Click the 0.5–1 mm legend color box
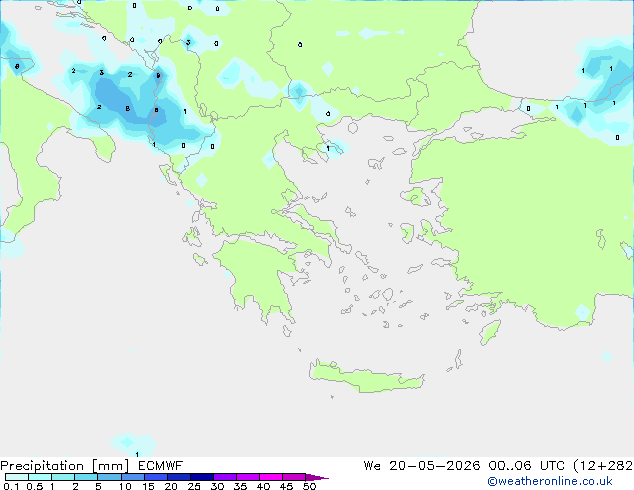634x490 pixels. 40,477
